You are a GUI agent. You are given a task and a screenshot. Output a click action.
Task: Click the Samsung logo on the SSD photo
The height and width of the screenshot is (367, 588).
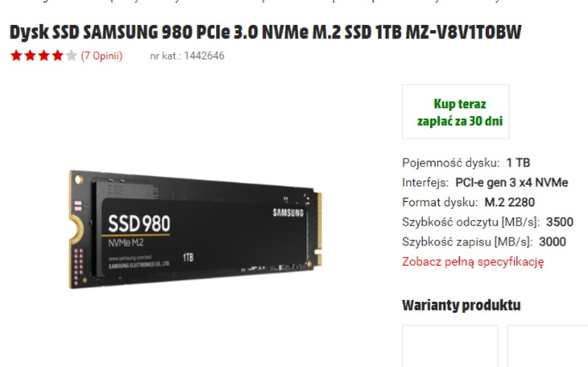[x=288, y=213]
